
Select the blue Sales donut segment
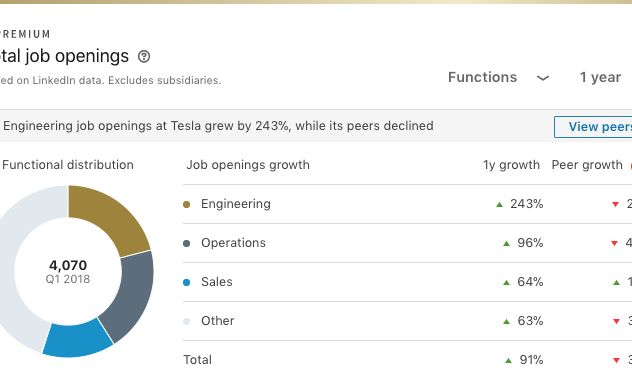(x=77, y=339)
